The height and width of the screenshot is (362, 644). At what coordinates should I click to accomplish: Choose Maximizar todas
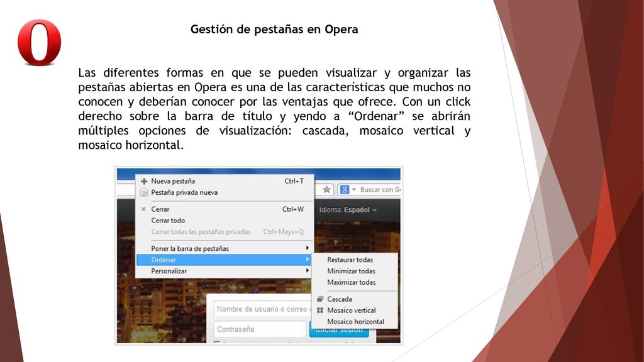coord(355,282)
